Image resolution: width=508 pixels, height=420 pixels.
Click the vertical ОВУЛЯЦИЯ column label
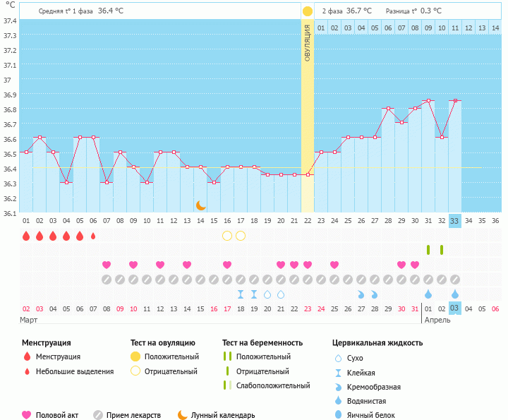coord(308,42)
